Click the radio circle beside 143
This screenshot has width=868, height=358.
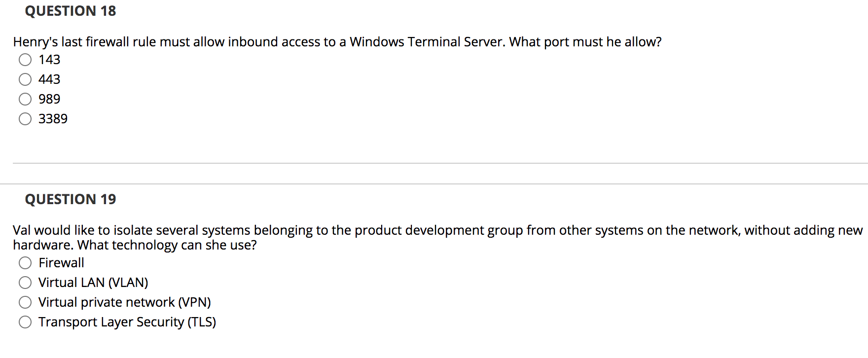pos(25,60)
